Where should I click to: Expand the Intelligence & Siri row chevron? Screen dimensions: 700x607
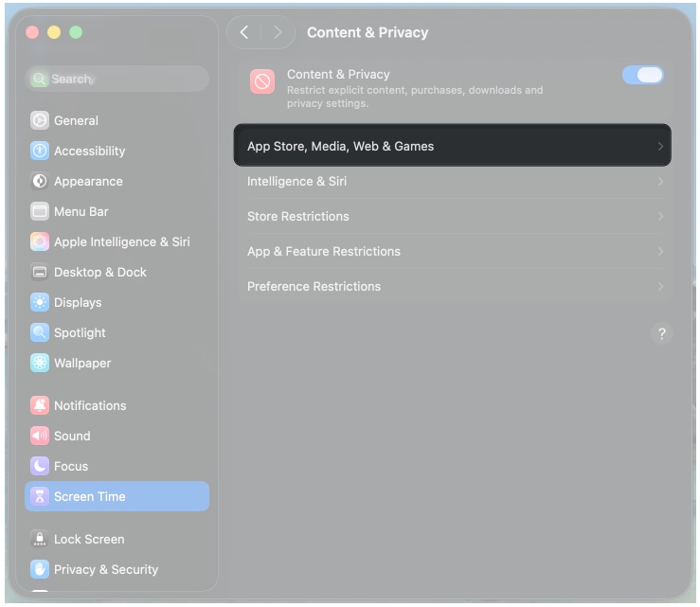point(660,182)
